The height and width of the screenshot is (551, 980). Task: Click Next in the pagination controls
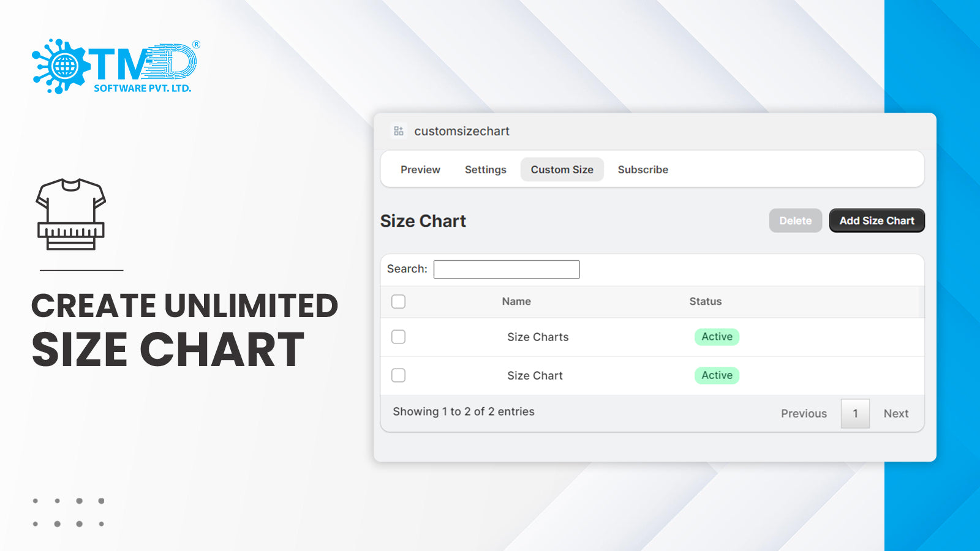pos(895,413)
